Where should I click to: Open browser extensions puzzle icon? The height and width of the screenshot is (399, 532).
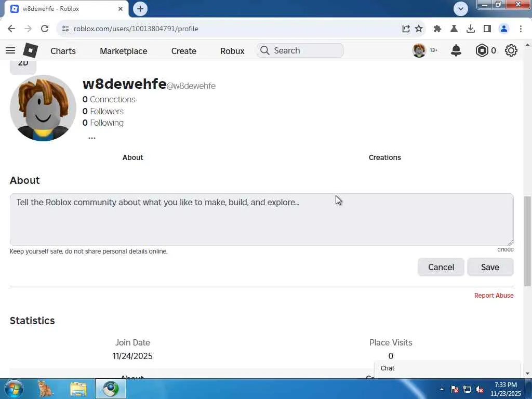tap(437, 29)
